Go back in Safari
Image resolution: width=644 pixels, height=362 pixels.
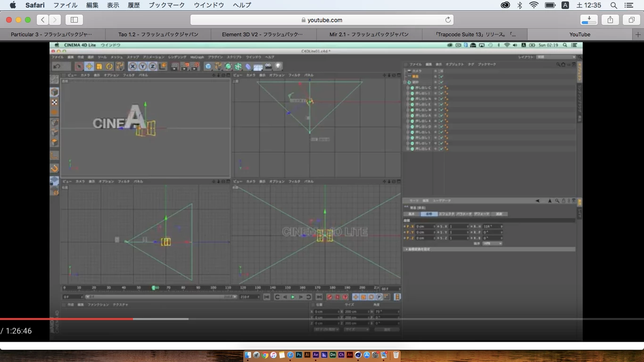click(x=43, y=20)
